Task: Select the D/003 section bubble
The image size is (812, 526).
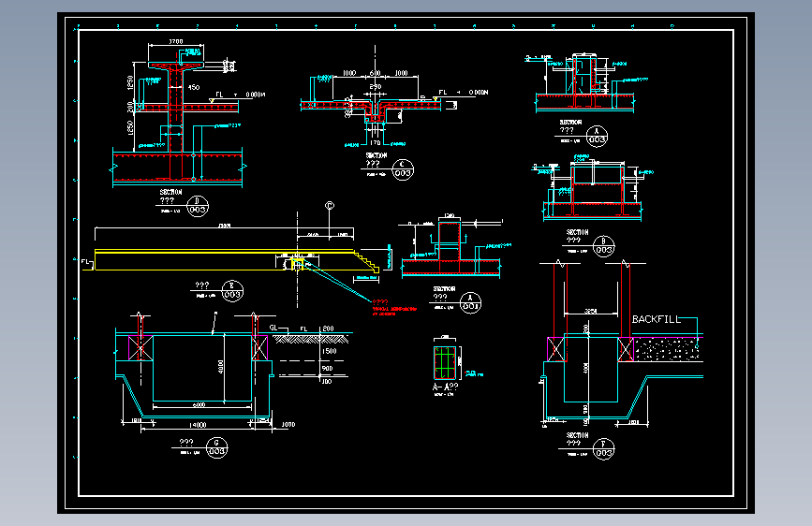Action: 198,206
